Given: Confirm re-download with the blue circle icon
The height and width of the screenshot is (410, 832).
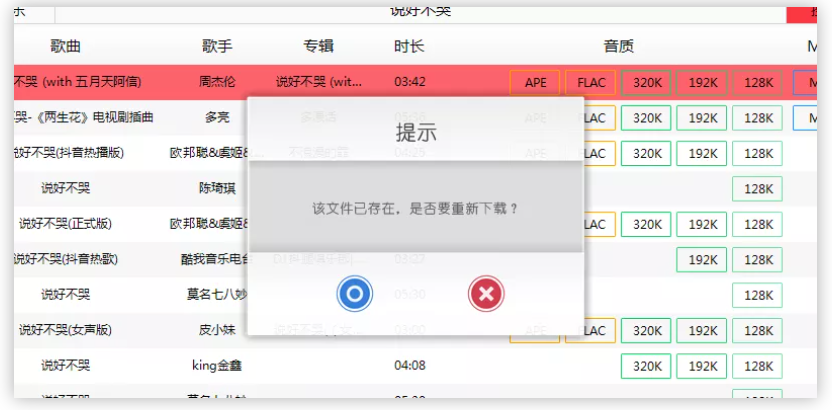Looking at the screenshot, I should coord(355,293).
